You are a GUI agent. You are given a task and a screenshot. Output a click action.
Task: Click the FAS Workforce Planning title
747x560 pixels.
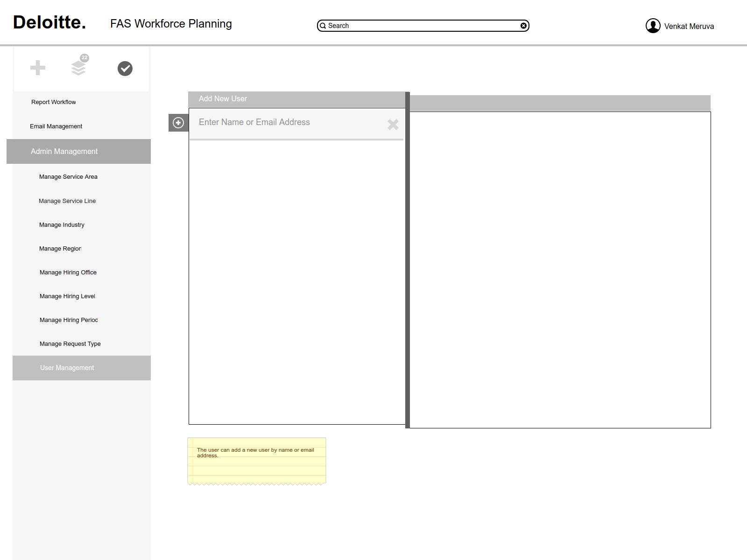click(171, 24)
